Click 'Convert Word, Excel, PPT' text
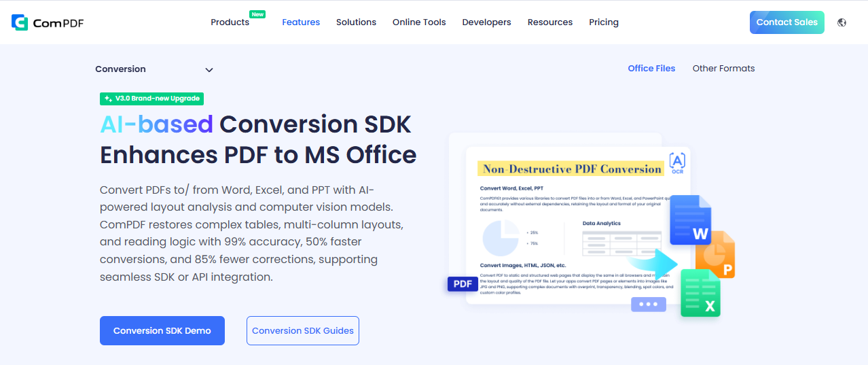 [x=511, y=188]
